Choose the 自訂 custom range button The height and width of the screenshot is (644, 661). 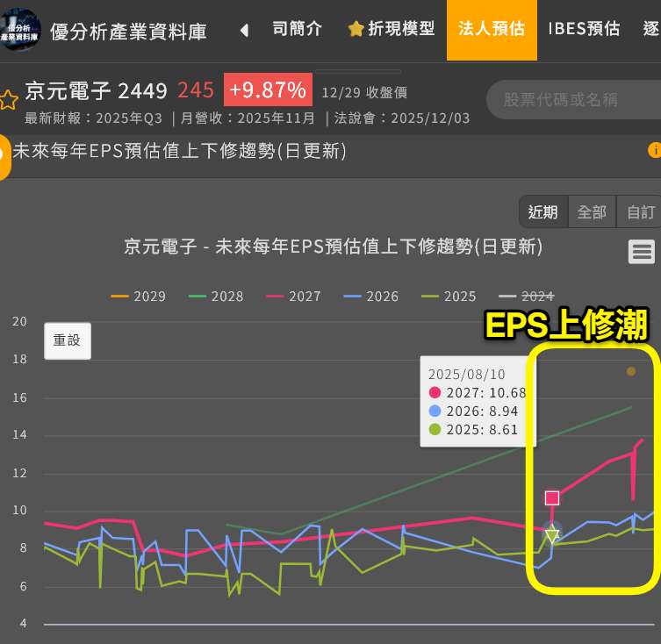pyautogui.click(x=641, y=211)
